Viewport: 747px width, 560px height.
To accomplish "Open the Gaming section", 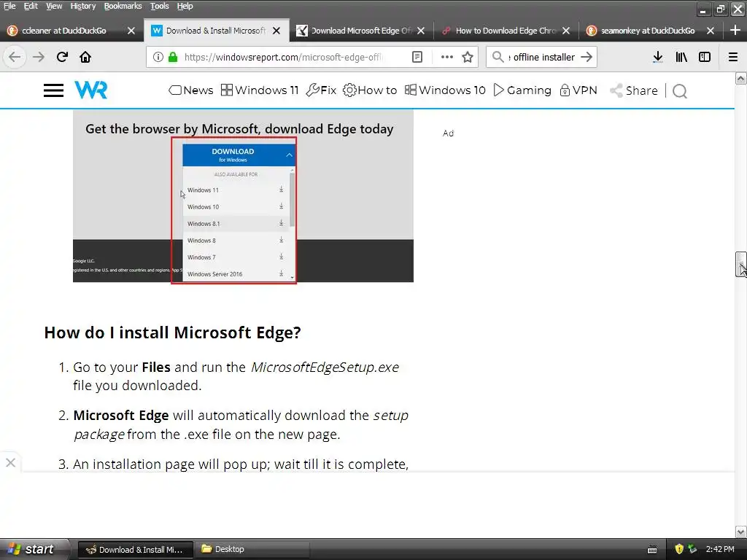I will 522,90.
